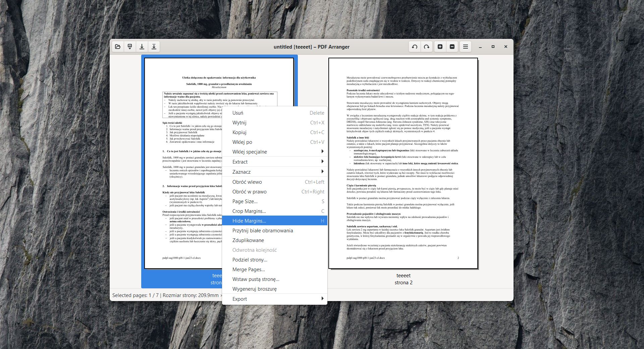Screen dimensions: 644x349
Task: Expand the Zaznacz submenu
Action: [x=242, y=172]
